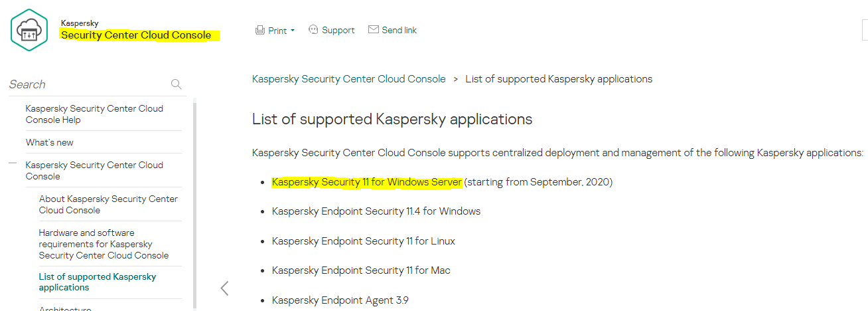
Task: Click Kaspersky Endpoint Security 11.4 for Windows
Action: coord(376,211)
